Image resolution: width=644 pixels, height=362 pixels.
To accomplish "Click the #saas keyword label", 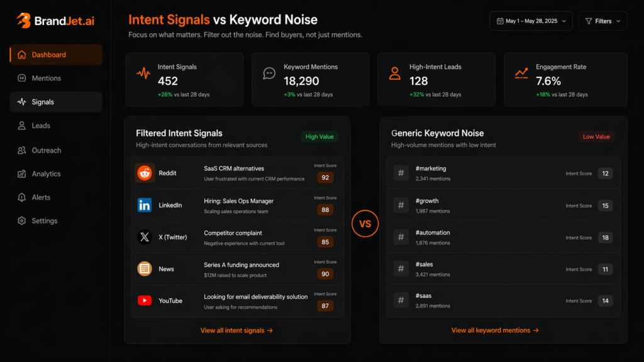I will pos(423,295).
